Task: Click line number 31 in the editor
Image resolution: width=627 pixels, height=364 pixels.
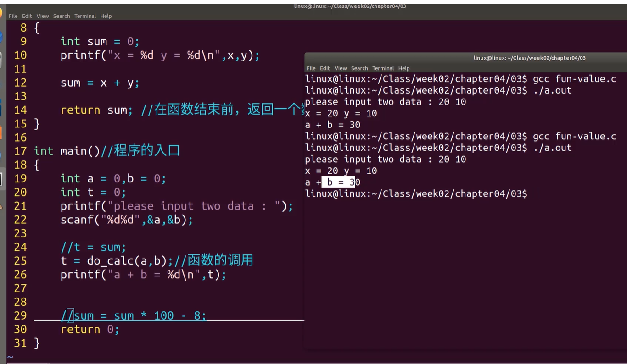Action: (20, 343)
